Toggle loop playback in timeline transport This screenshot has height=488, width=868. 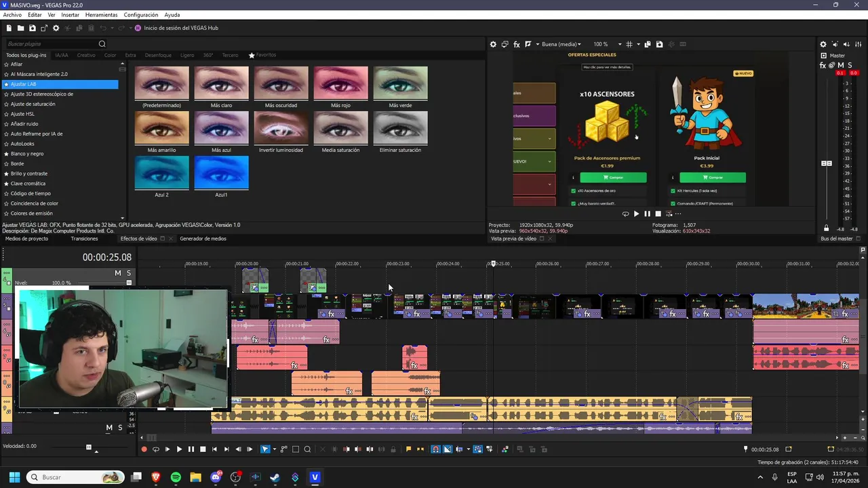coord(156,449)
